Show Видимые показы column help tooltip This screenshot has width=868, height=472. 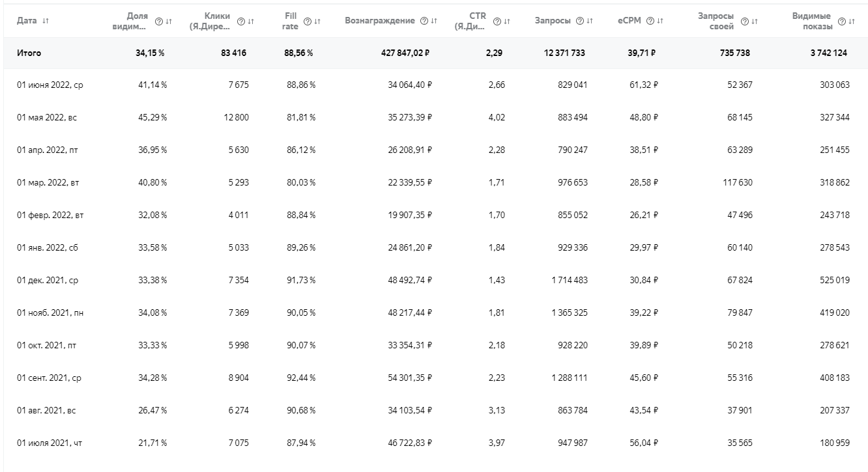[842, 21]
